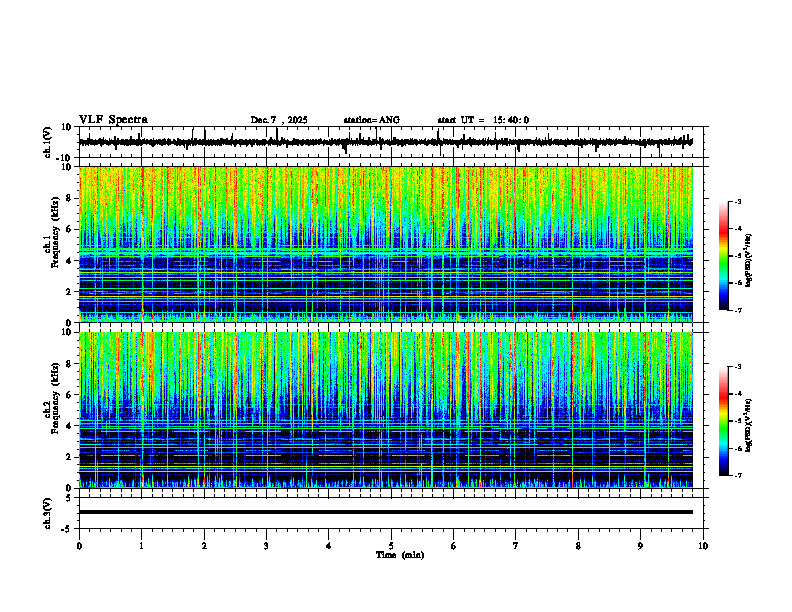Click the "ch.3(V)" y-axis label
792x612 pixels.
[x=48, y=513]
